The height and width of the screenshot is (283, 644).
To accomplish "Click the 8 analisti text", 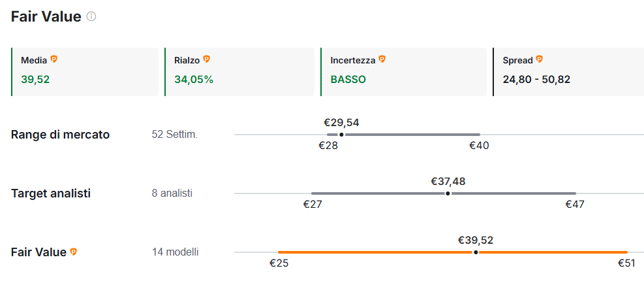I will click(x=172, y=193).
